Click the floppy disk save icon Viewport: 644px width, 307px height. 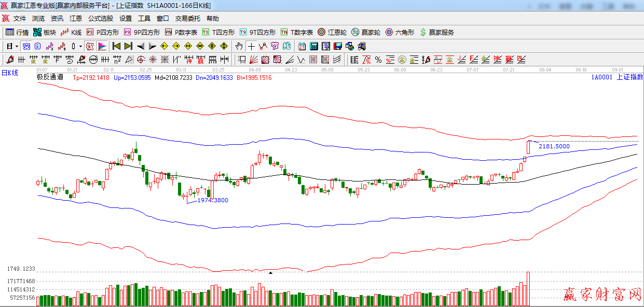coord(338,46)
